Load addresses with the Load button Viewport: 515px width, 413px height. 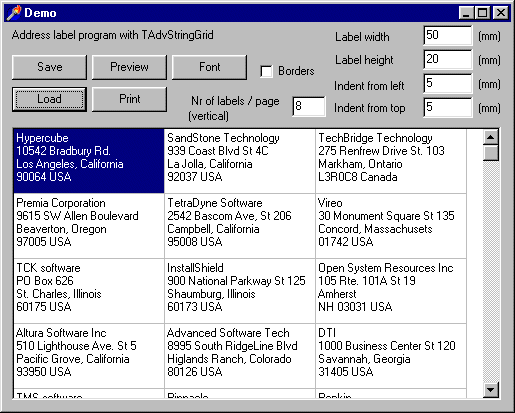[x=49, y=99]
